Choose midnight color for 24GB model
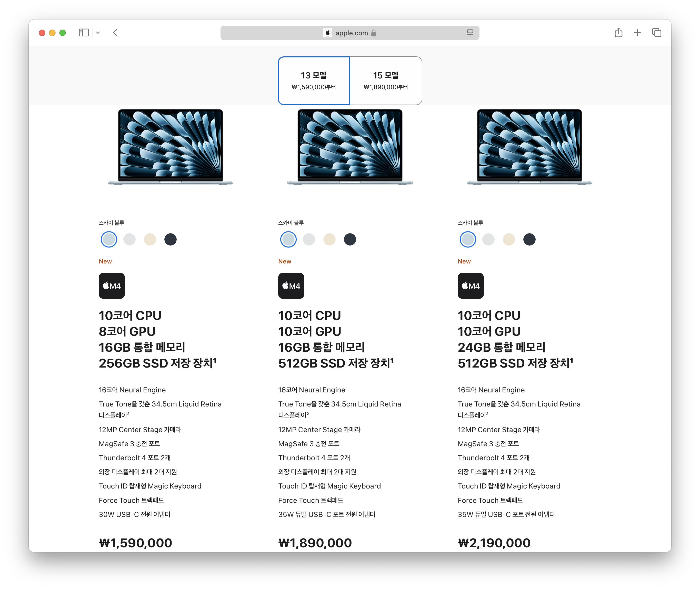Screen dimensions: 700x590 (x=529, y=239)
